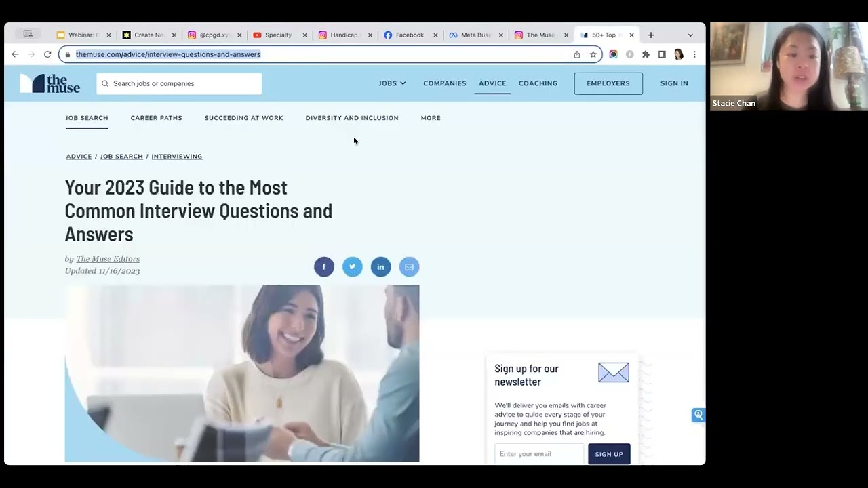
Task: Switch to the Handicap Instagram tab
Action: (x=344, y=35)
